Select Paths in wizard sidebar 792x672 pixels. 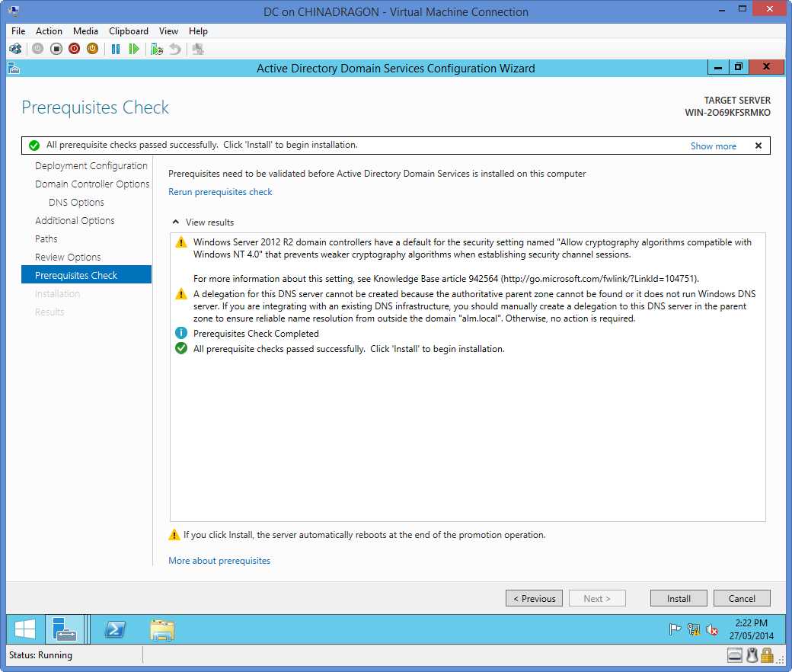click(x=46, y=238)
